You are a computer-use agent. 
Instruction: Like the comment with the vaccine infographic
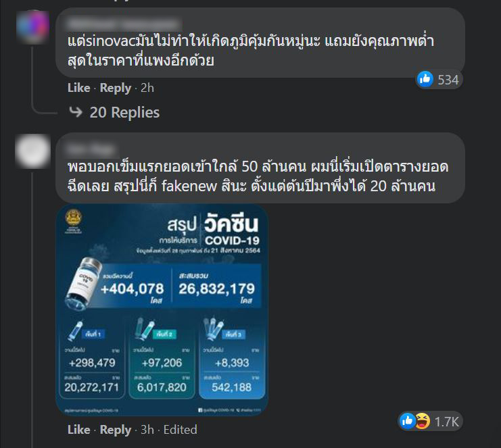pos(78,430)
